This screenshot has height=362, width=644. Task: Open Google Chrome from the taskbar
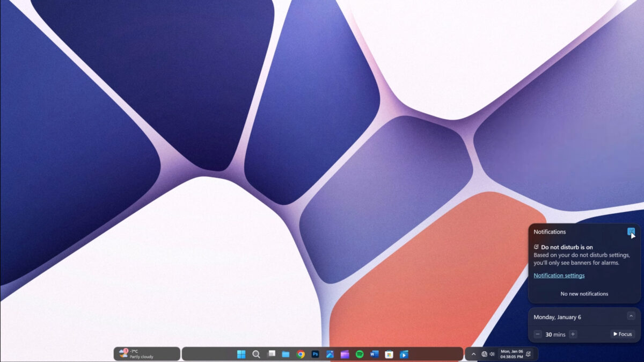[301, 354]
